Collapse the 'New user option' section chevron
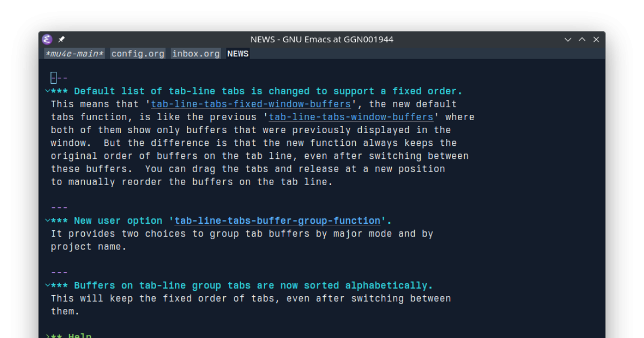 [x=47, y=220]
